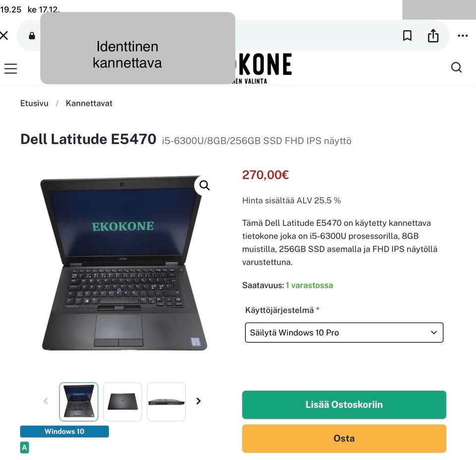The image size is (476, 460).
Task: Click the orange Osta button
Action: pos(344,438)
